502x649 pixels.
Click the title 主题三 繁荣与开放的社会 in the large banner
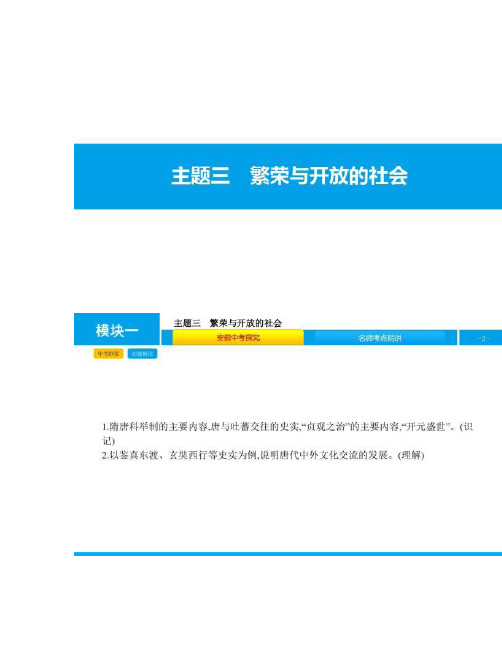click(289, 176)
